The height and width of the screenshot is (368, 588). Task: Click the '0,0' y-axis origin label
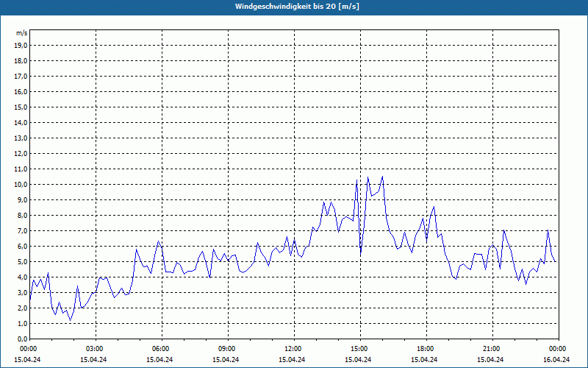[x=22, y=339]
